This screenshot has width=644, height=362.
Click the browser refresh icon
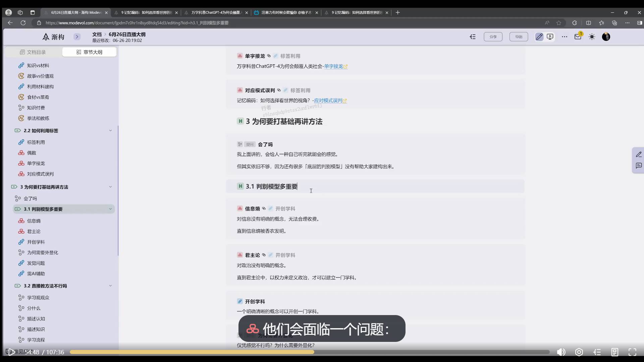(23, 23)
